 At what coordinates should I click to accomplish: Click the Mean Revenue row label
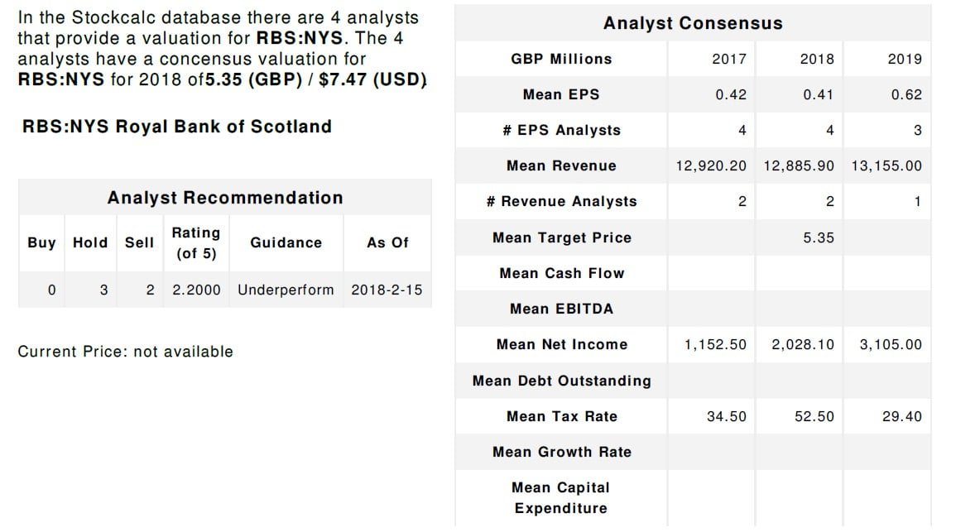click(560, 165)
